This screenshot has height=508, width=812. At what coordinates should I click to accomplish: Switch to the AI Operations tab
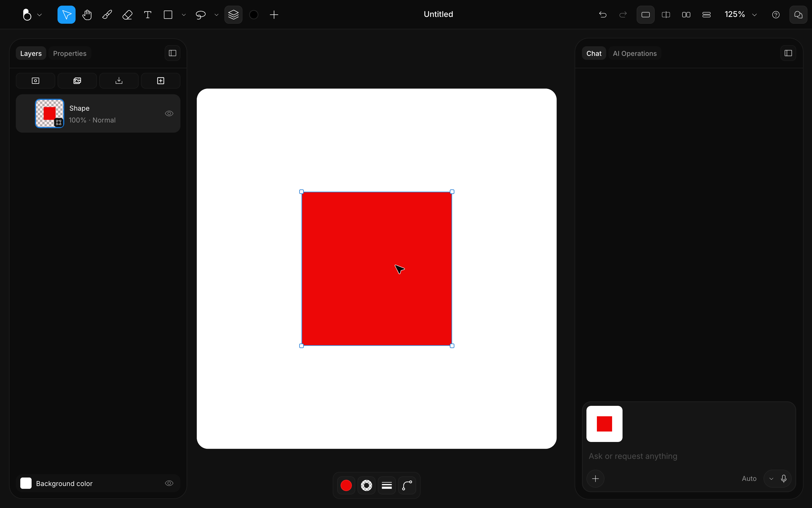[634, 53]
